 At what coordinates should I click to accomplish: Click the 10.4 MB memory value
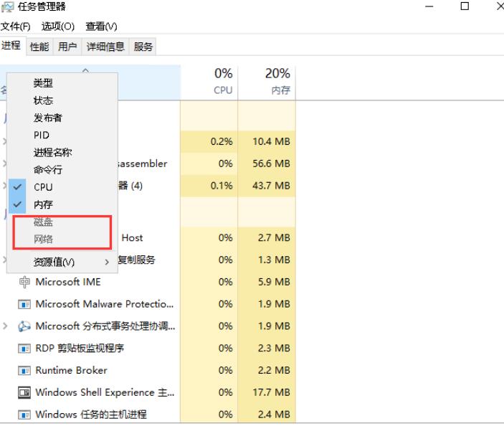pos(271,141)
